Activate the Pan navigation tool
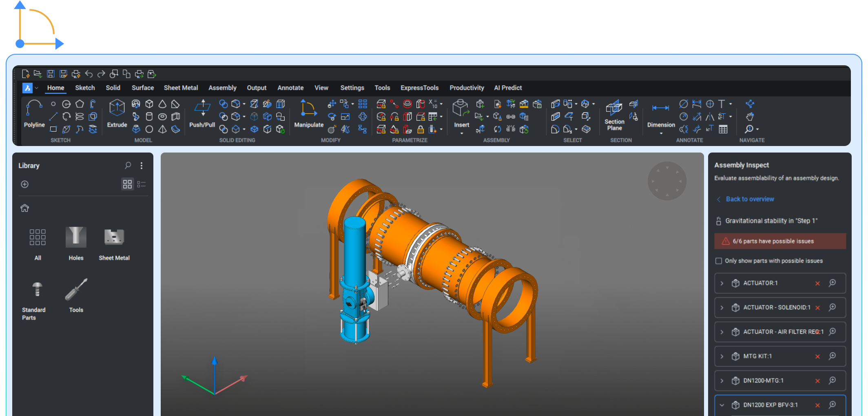 pyautogui.click(x=751, y=116)
